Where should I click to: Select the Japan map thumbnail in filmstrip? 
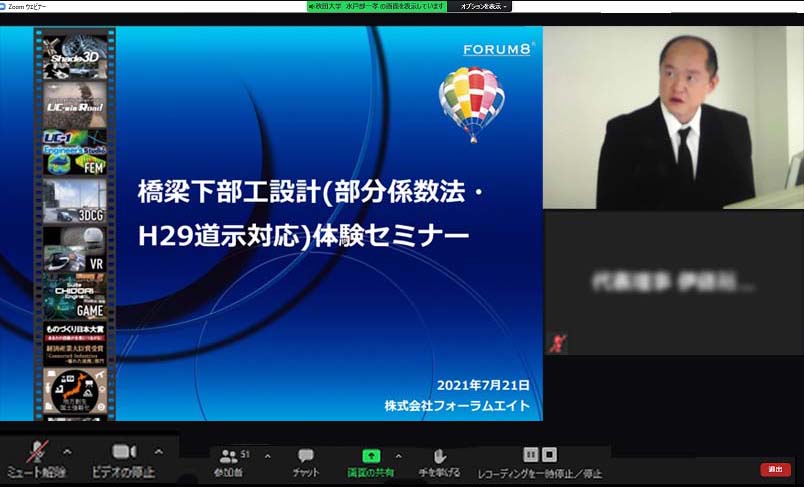(x=75, y=391)
